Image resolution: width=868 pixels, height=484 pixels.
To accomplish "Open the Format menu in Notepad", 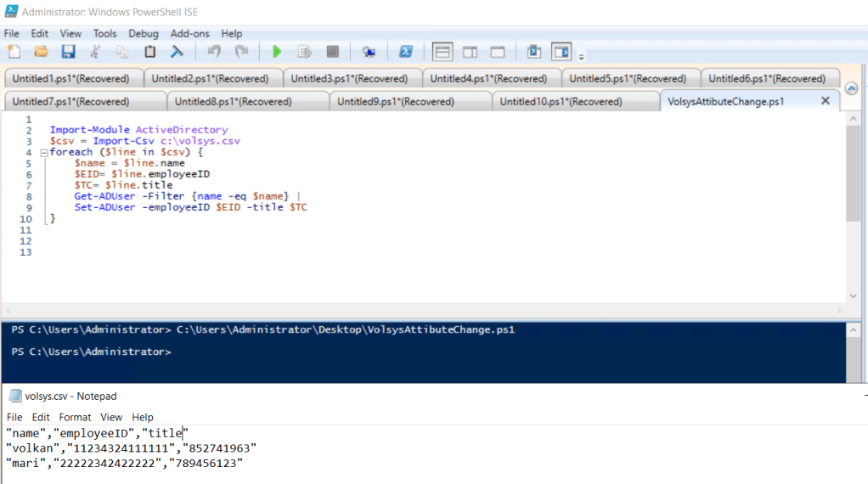I will pos(75,417).
